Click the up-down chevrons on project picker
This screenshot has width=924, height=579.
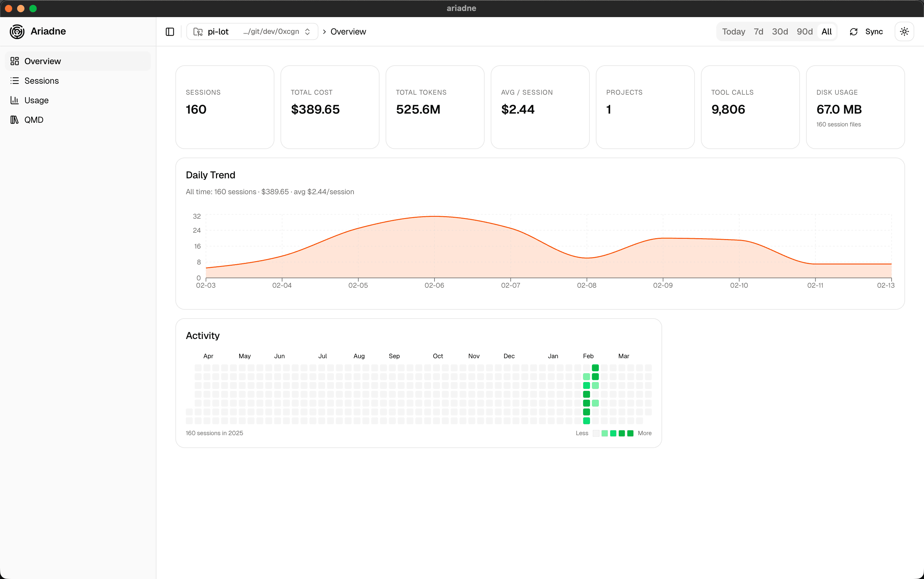(x=307, y=32)
